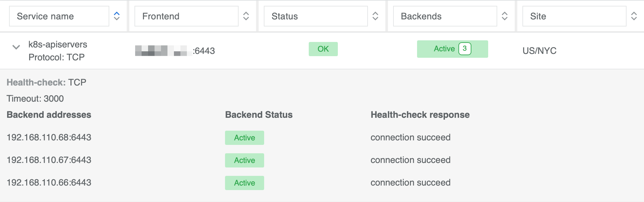Click the Site filter field

click(574, 16)
